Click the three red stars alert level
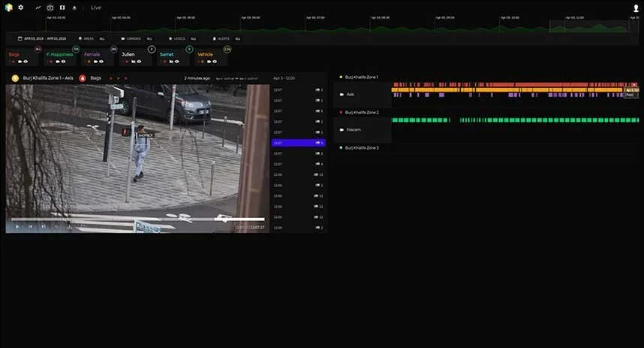The height and width of the screenshot is (348, 644). point(119,78)
